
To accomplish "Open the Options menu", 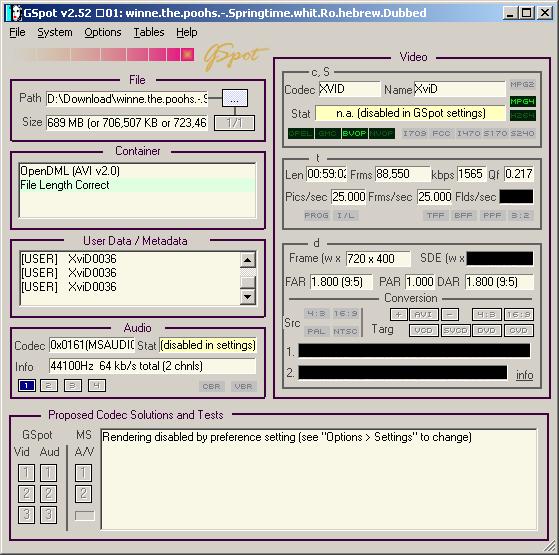I will click(x=103, y=32).
